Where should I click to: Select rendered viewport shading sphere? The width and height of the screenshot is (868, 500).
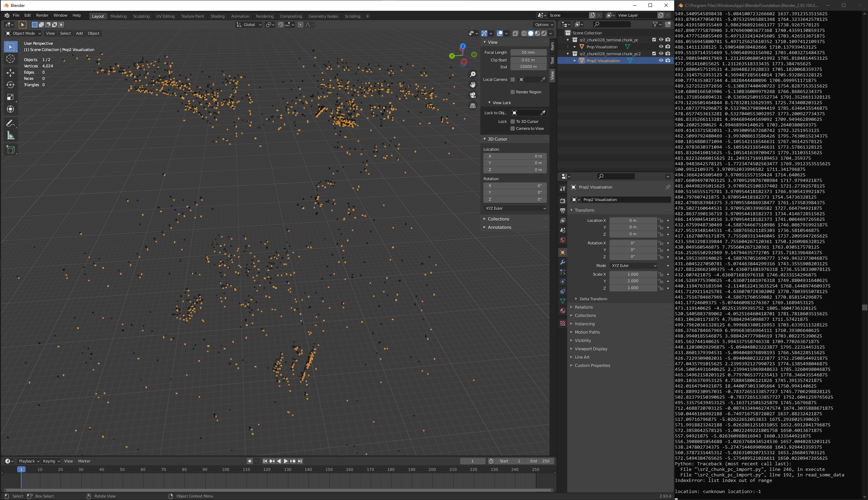544,33
